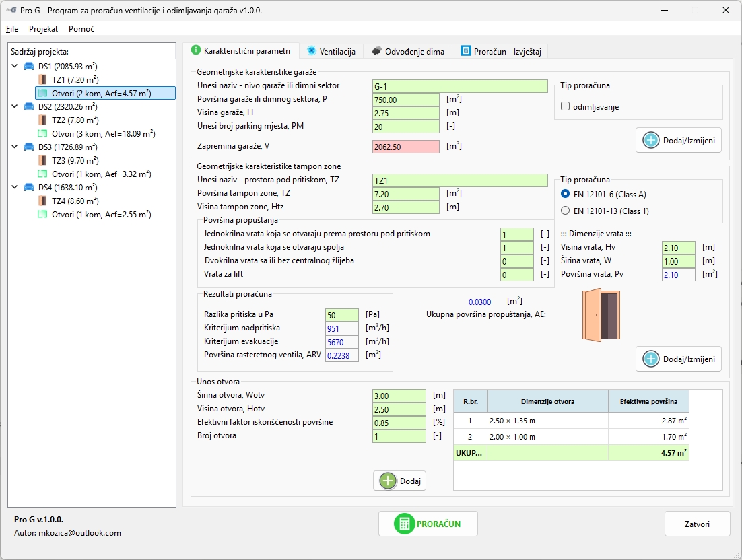This screenshot has height=560, width=742.
Task: Open the File menu
Action: 12,29
